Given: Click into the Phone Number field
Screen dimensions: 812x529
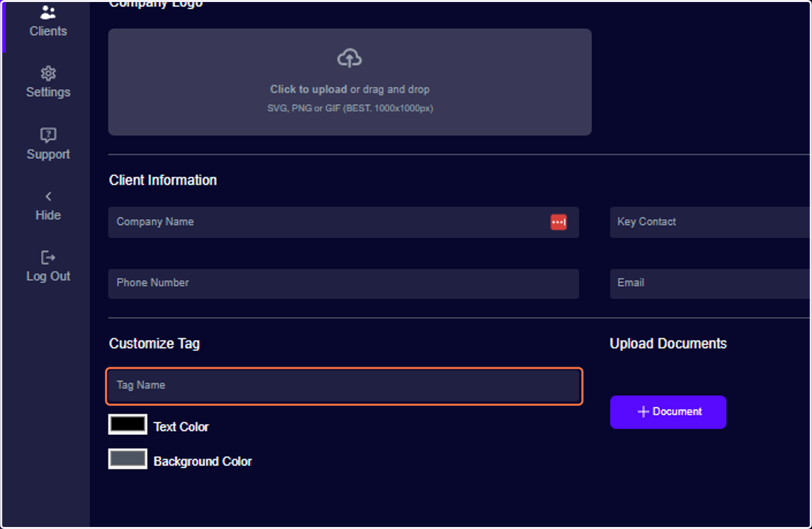Looking at the screenshot, I should pos(344,283).
